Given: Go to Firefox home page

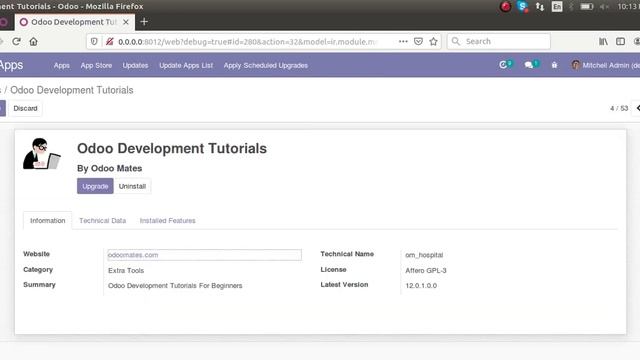Looking at the screenshot, I should [33, 42].
